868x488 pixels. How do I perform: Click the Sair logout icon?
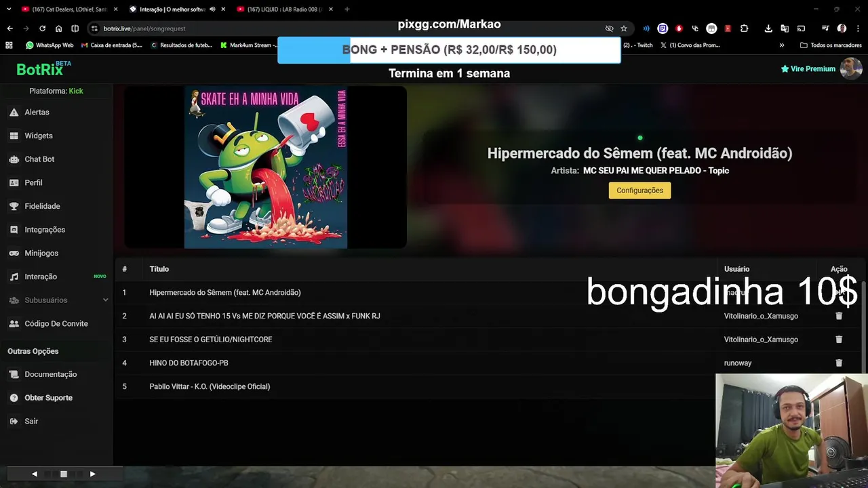point(14,421)
